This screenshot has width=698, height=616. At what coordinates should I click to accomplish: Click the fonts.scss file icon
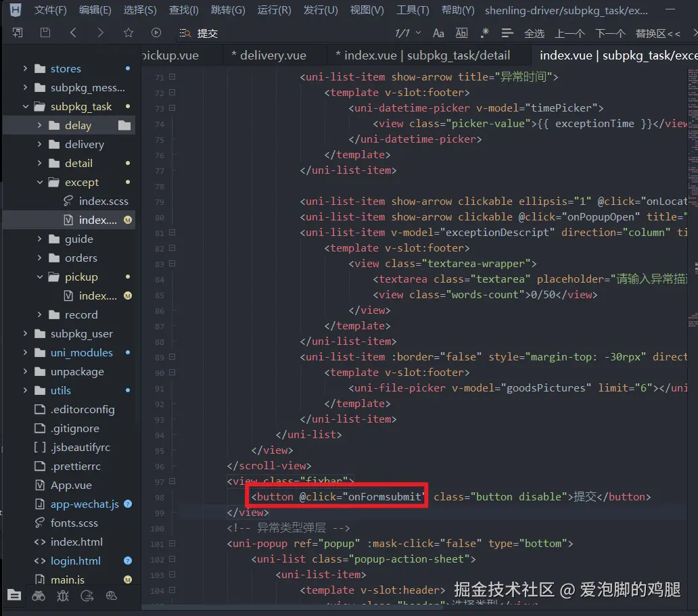[x=40, y=523]
